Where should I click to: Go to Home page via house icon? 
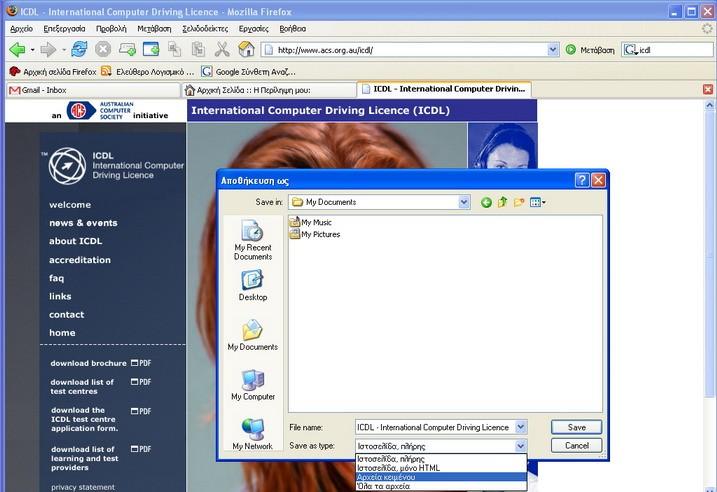tap(246, 49)
